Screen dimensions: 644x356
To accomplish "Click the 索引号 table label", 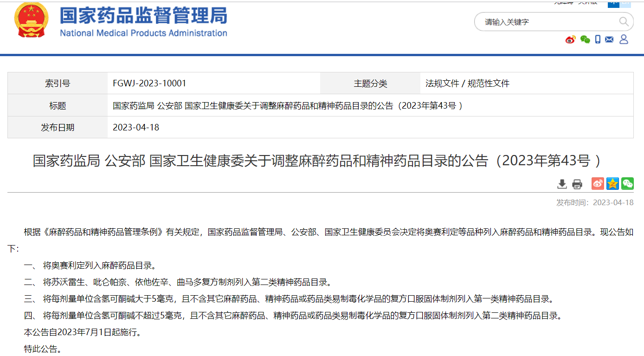I will pos(58,84).
